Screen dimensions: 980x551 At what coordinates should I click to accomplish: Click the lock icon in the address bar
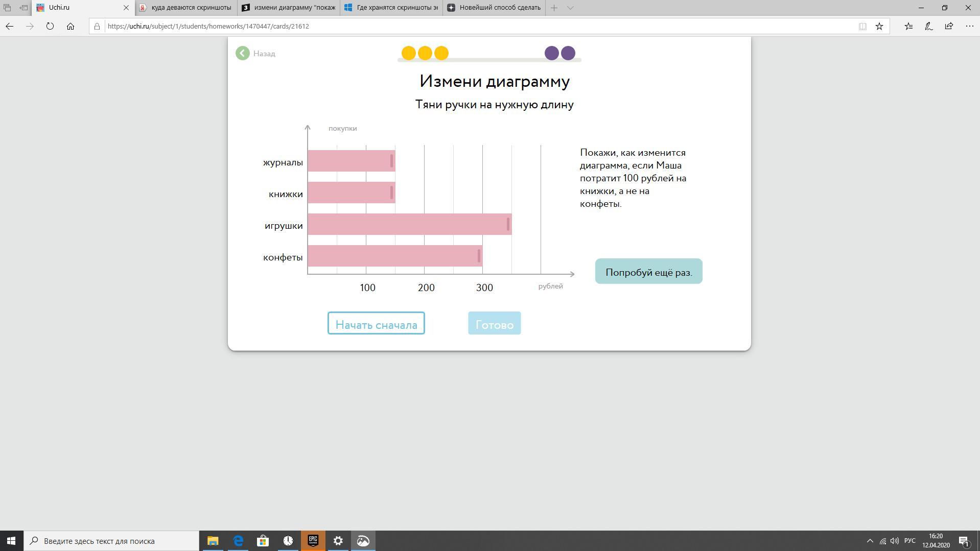coord(97,27)
